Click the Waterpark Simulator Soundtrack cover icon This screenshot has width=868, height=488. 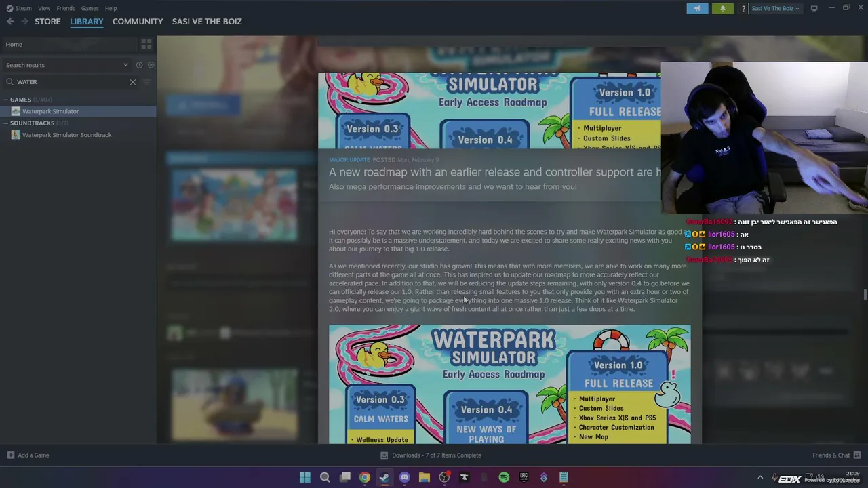point(16,135)
